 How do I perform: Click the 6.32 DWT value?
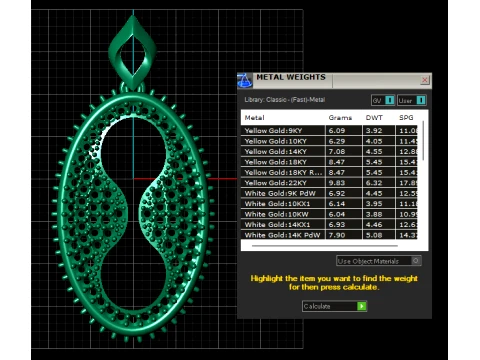point(374,183)
